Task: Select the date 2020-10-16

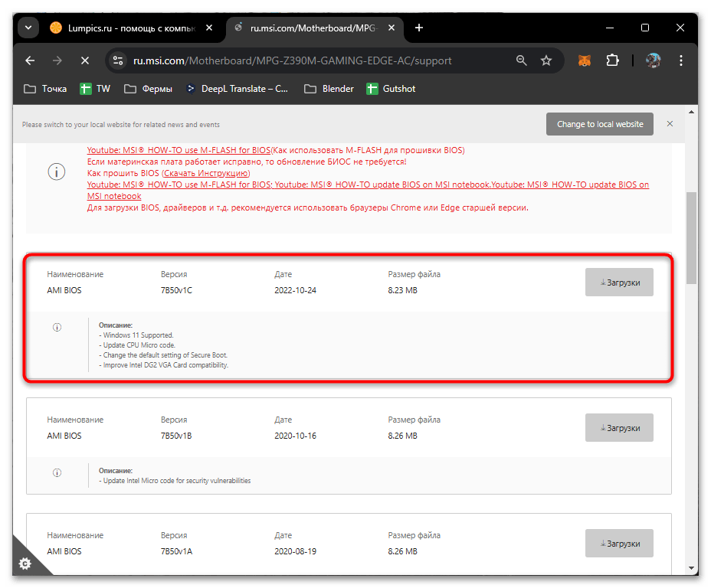Action: [295, 436]
